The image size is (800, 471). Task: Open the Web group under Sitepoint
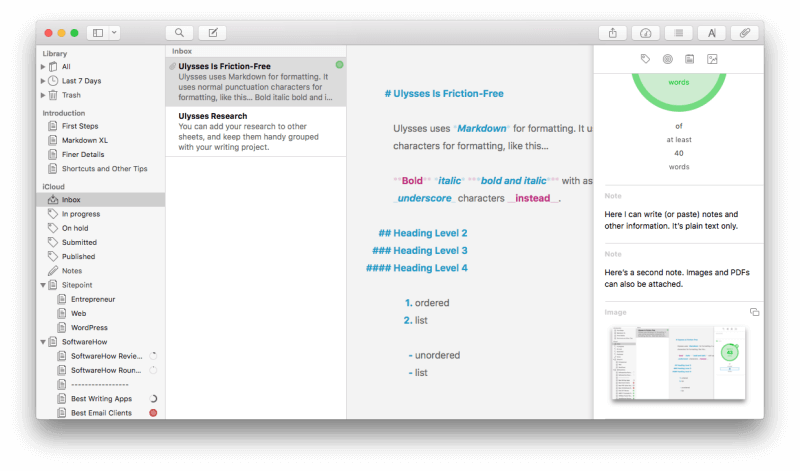click(101, 314)
